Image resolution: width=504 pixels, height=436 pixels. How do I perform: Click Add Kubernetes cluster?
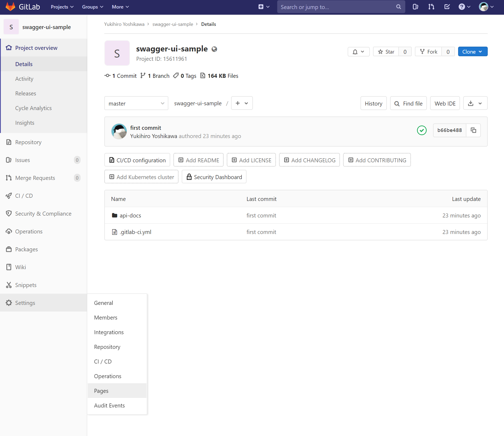pyautogui.click(x=141, y=177)
